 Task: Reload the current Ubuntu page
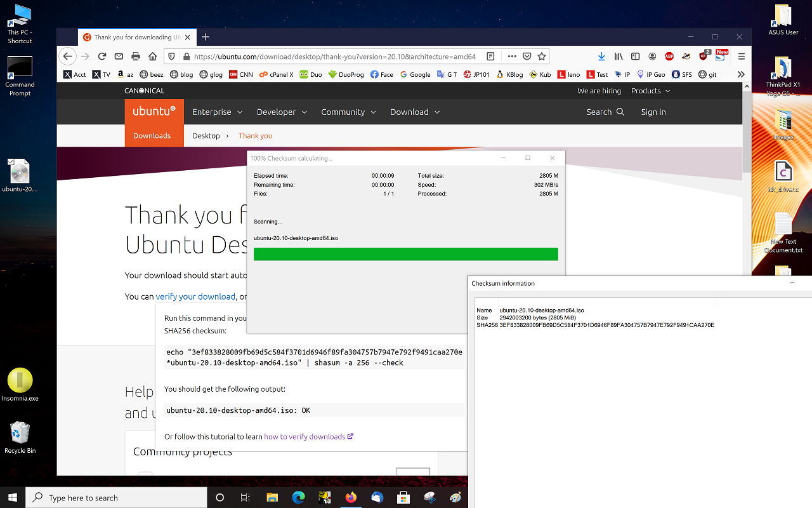coord(102,57)
